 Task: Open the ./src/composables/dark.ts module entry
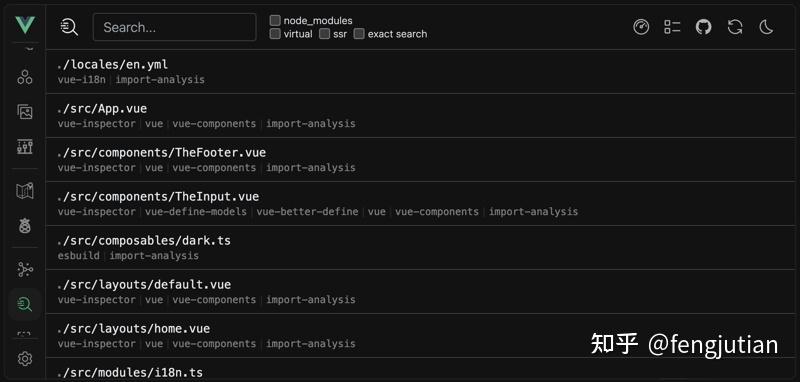pos(422,247)
